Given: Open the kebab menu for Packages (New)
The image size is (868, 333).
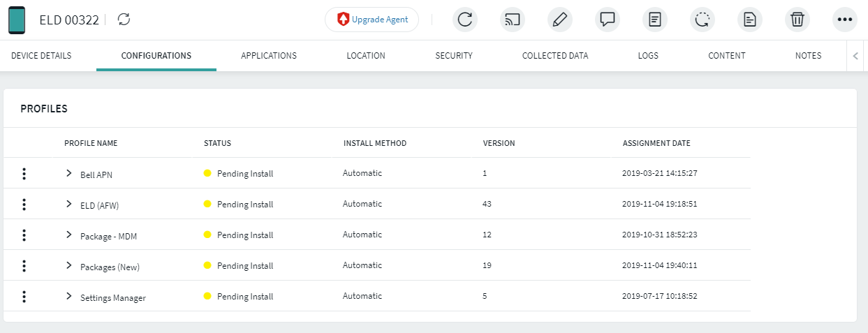Looking at the screenshot, I should click(24, 266).
